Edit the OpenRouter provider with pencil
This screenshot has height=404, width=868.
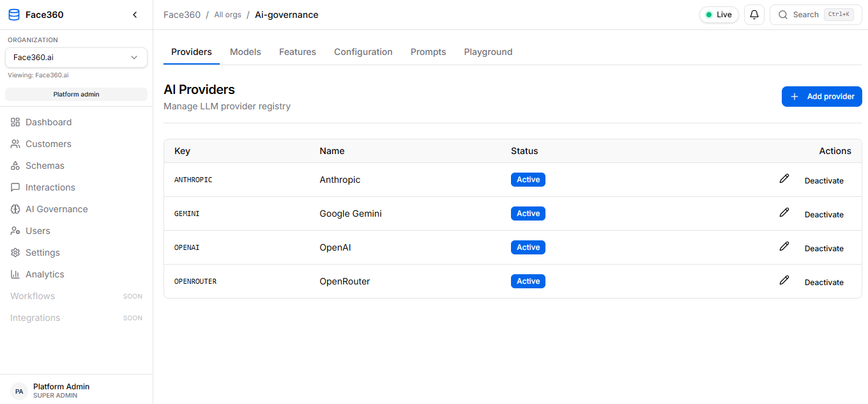point(784,281)
